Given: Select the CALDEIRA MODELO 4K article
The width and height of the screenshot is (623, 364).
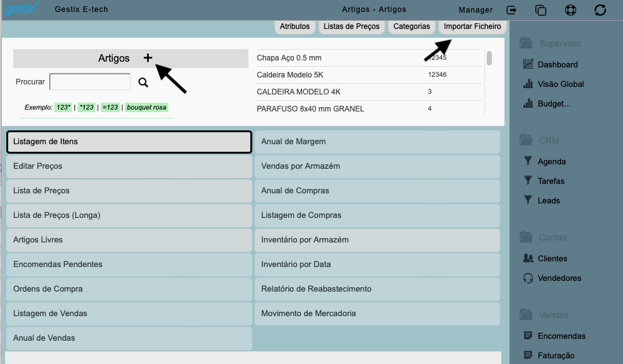Looking at the screenshot, I should [x=369, y=92].
